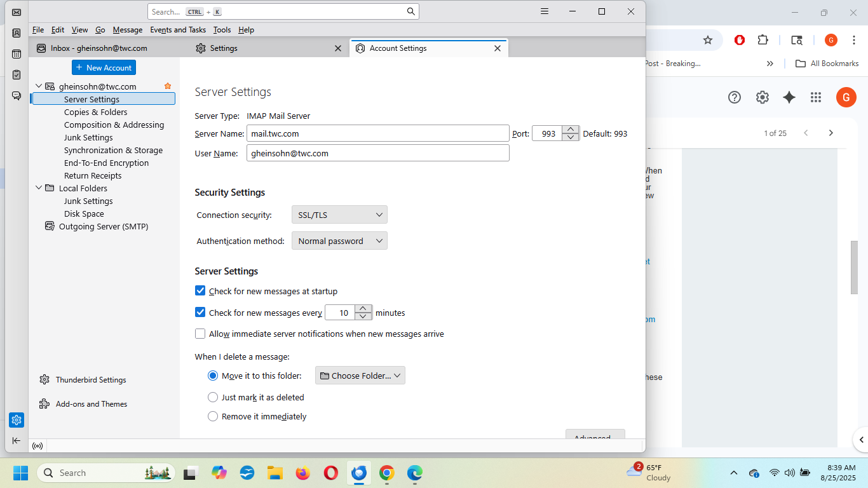Launch Opera from the taskbar
Image resolution: width=868 pixels, height=488 pixels.
click(x=330, y=473)
